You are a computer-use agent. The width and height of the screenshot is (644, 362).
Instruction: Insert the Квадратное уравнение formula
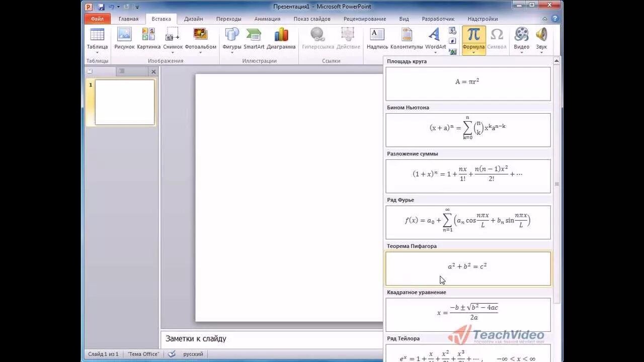[468, 315]
